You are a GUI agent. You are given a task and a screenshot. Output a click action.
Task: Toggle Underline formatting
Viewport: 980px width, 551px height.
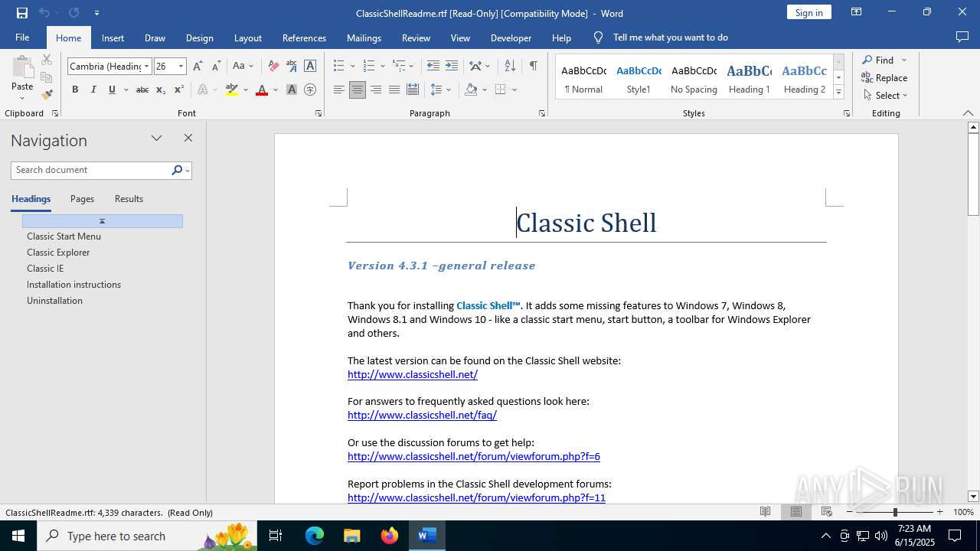coord(112,90)
